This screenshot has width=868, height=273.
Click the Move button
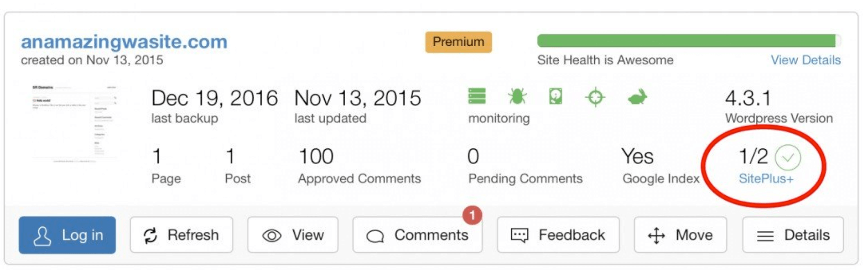coord(680,235)
